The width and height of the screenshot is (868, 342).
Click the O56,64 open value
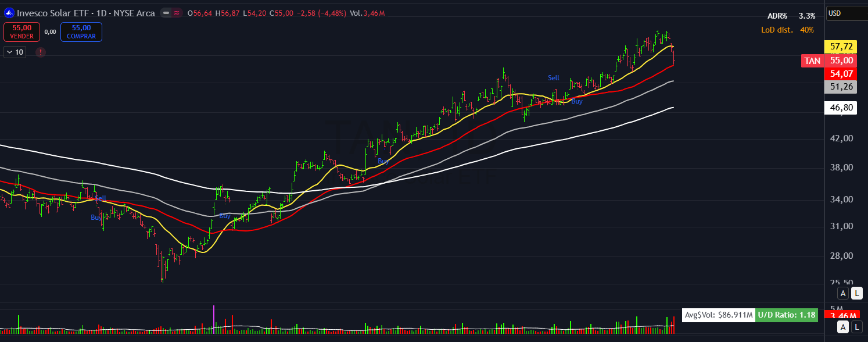pos(199,13)
